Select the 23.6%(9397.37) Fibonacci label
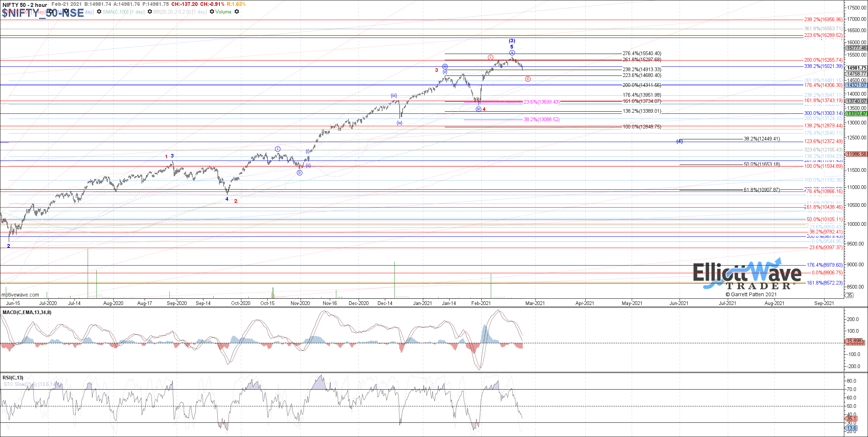The height and width of the screenshot is (437, 868). click(826, 248)
